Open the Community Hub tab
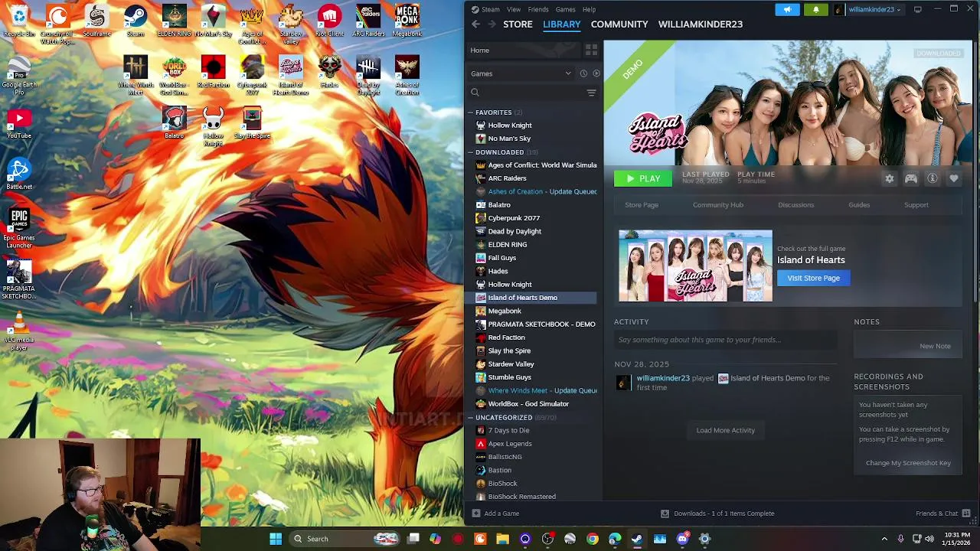The image size is (980, 551). pyautogui.click(x=718, y=205)
